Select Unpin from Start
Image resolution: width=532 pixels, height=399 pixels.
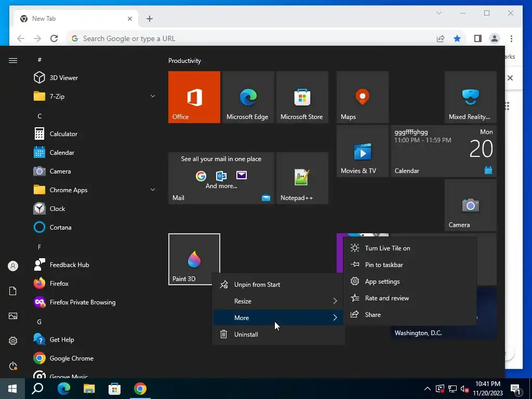[x=278, y=284]
